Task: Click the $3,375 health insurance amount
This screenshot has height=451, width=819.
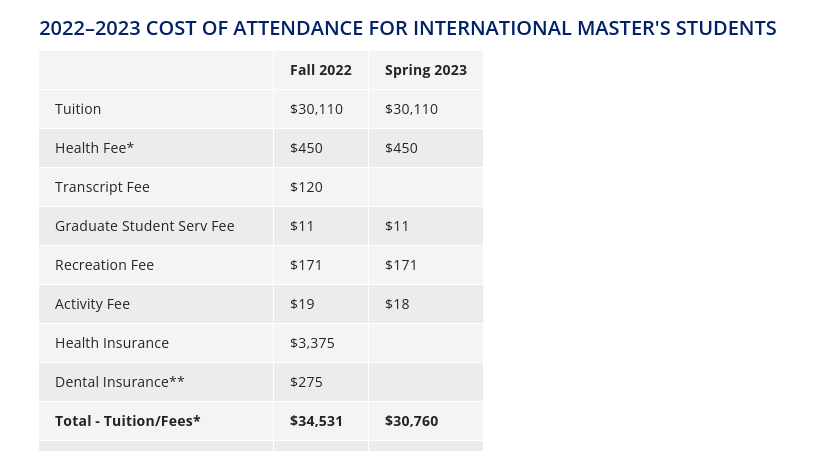Action: click(x=312, y=343)
